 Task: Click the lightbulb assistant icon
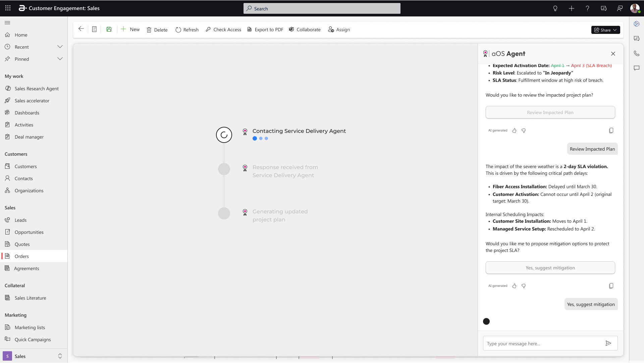555,8
